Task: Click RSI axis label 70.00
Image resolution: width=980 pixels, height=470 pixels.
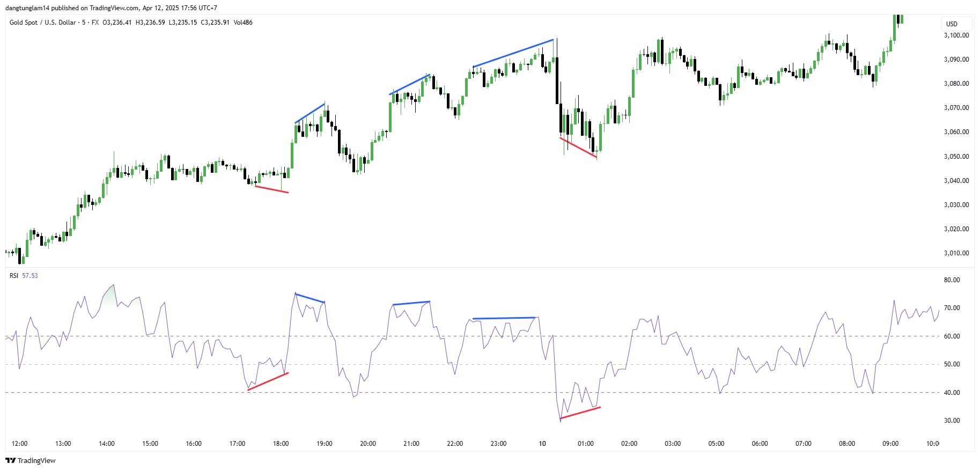Action: [x=952, y=308]
